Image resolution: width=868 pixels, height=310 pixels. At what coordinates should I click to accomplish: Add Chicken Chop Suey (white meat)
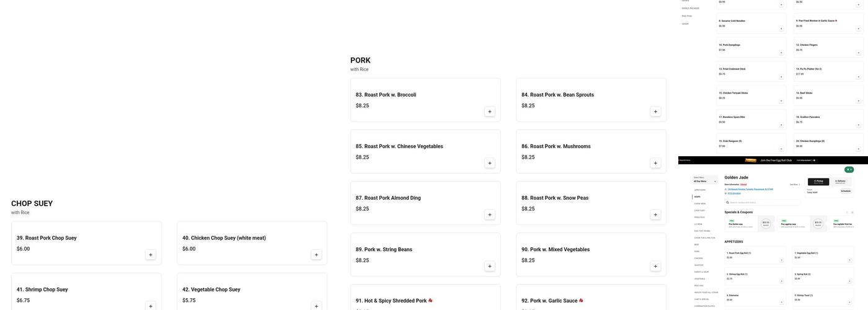click(316, 255)
